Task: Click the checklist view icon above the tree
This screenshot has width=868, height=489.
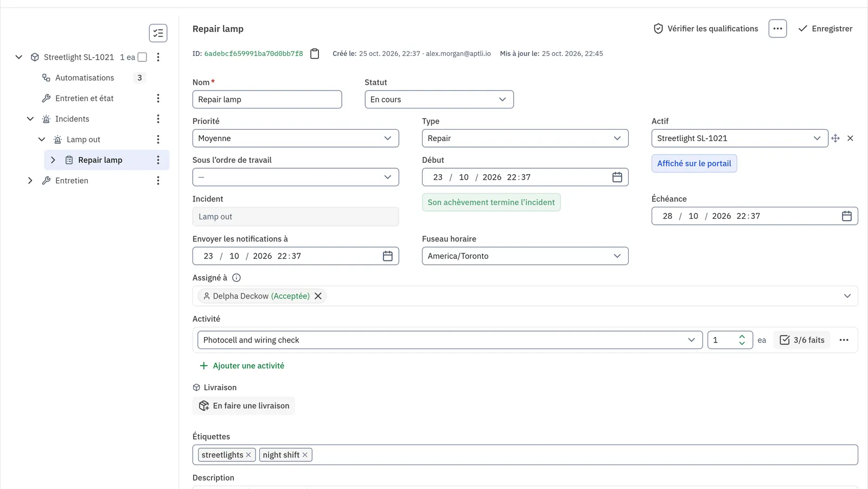Action: [x=158, y=33]
